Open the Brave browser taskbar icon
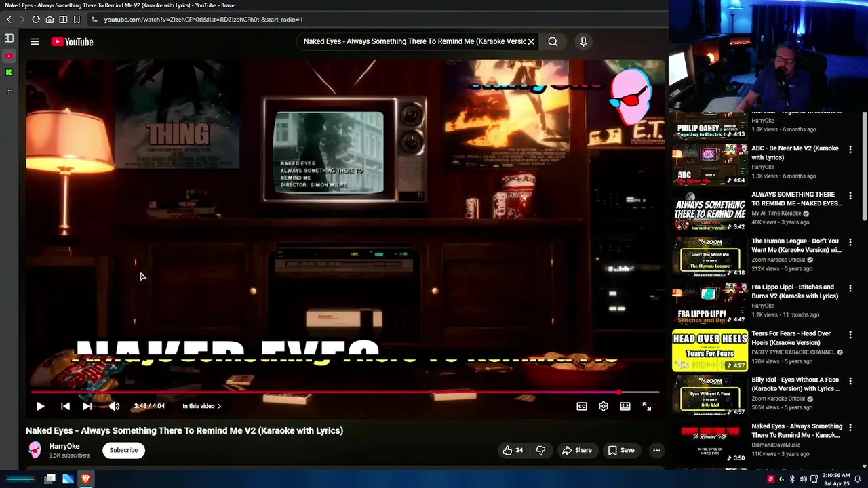This screenshot has width=868, height=488. pos(86,479)
